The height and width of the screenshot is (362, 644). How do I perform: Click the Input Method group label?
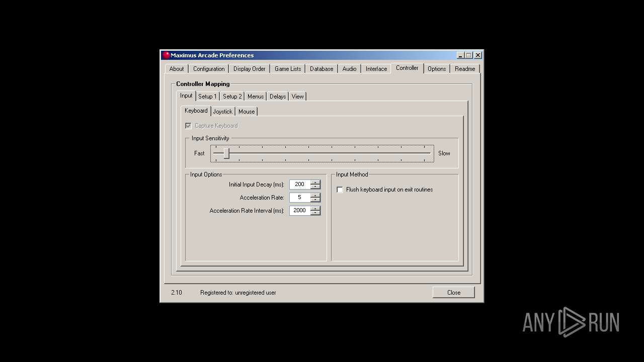352,174
